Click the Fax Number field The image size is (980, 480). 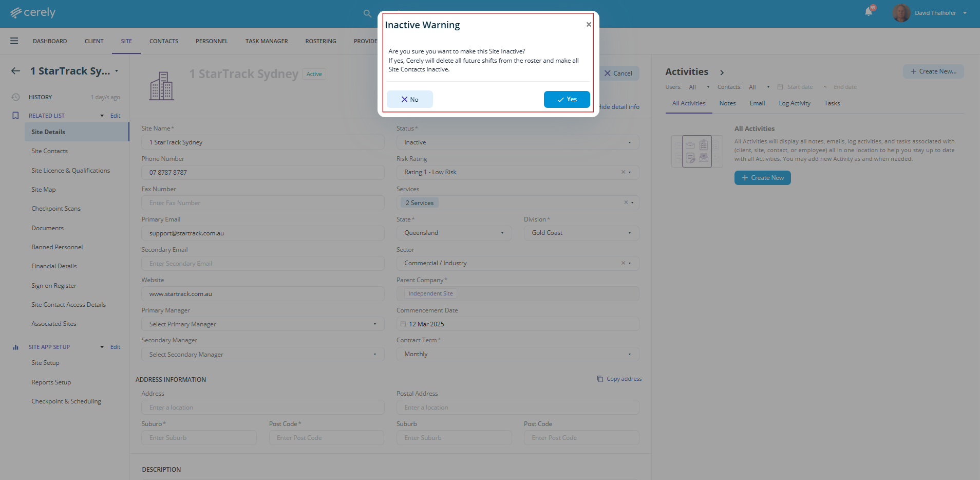(263, 203)
